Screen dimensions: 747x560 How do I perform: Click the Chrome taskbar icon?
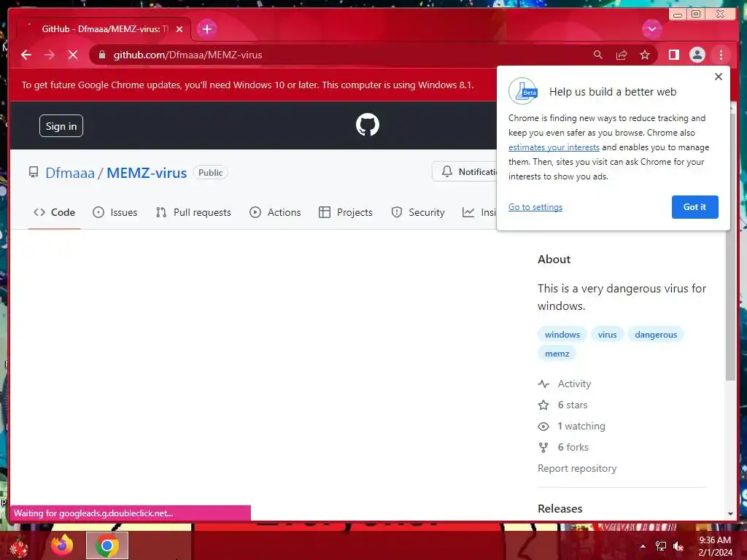107,545
